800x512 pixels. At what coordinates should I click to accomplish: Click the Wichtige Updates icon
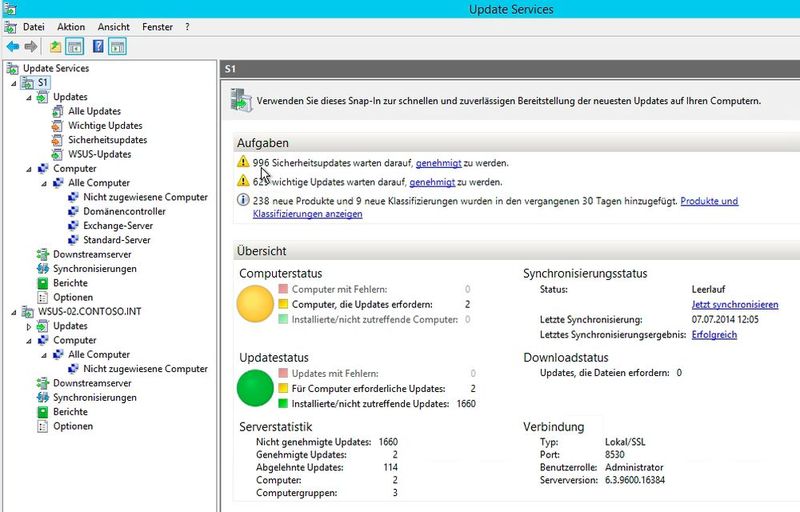click(x=58, y=125)
